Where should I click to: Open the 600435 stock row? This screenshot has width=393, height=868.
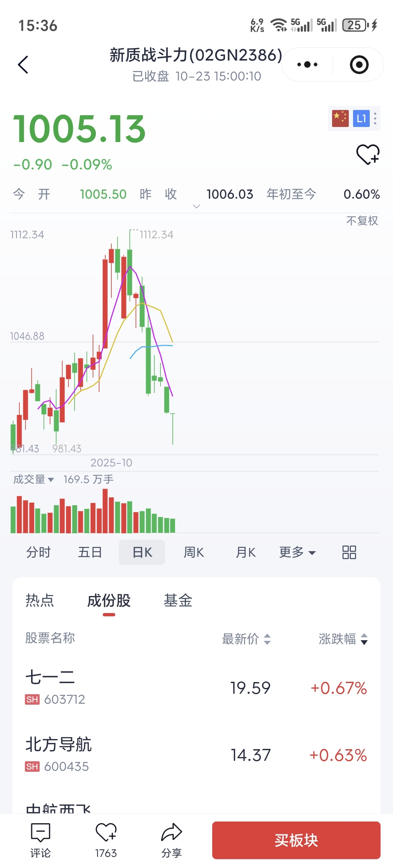coord(196,755)
